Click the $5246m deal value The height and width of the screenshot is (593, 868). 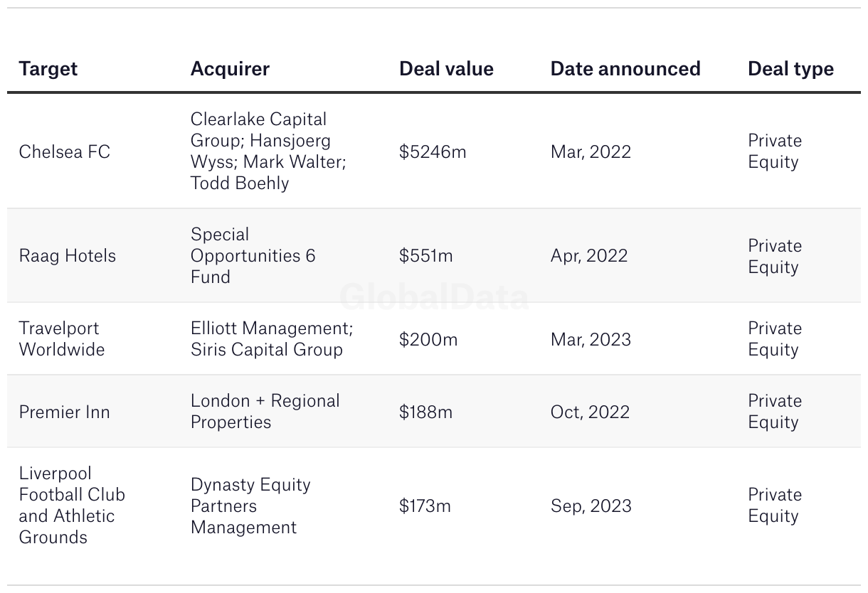point(433,151)
